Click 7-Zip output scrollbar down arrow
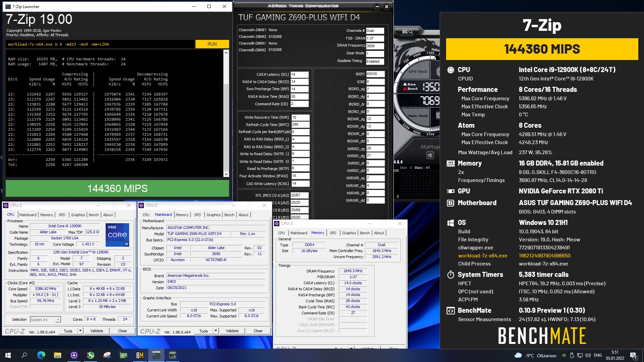 (226, 174)
